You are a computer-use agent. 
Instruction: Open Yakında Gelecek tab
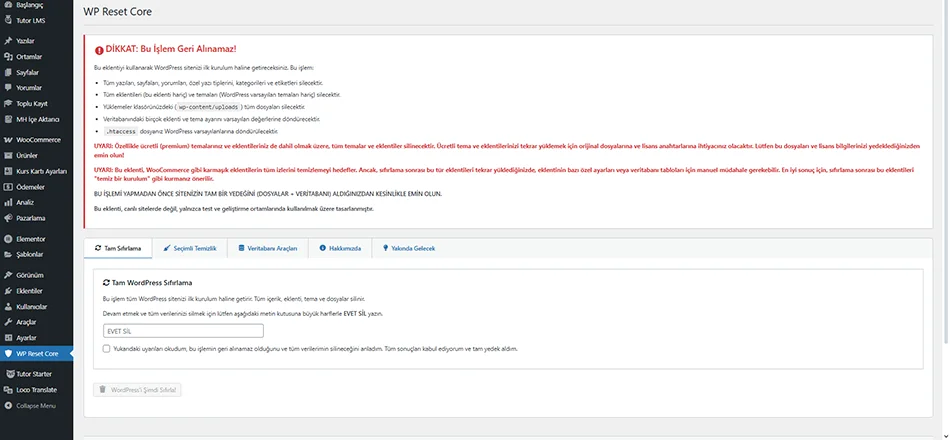409,248
